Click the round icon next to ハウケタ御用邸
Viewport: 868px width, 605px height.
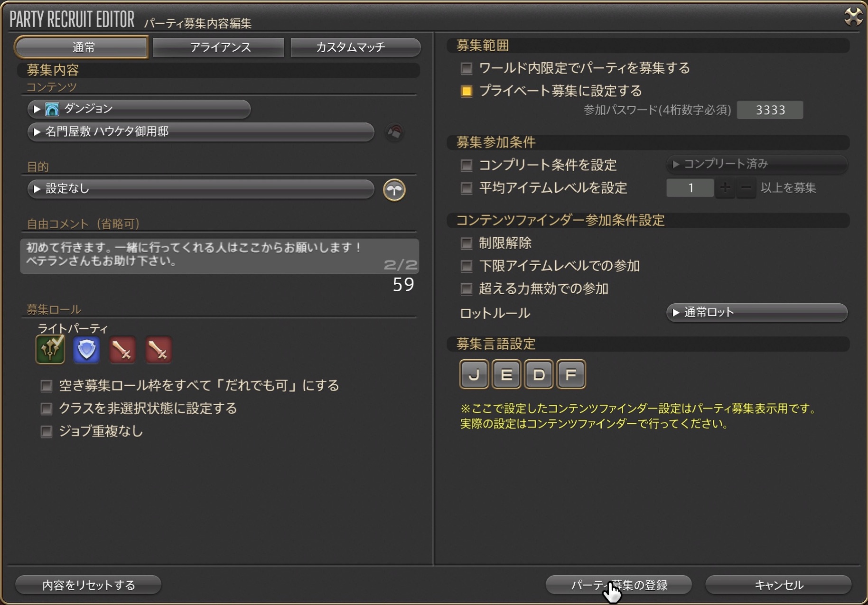pos(394,132)
